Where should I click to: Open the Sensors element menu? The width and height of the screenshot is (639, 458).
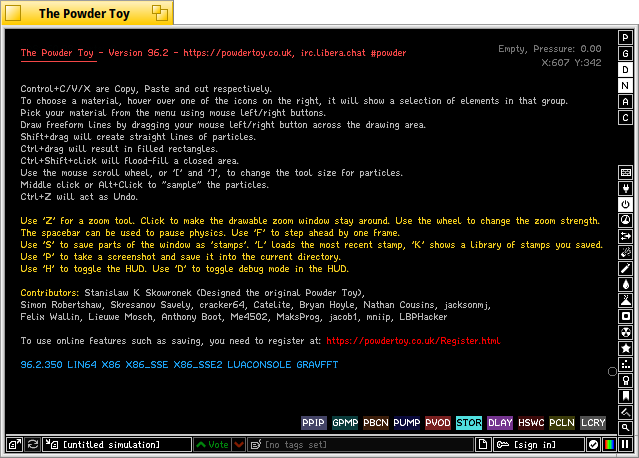click(626, 220)
